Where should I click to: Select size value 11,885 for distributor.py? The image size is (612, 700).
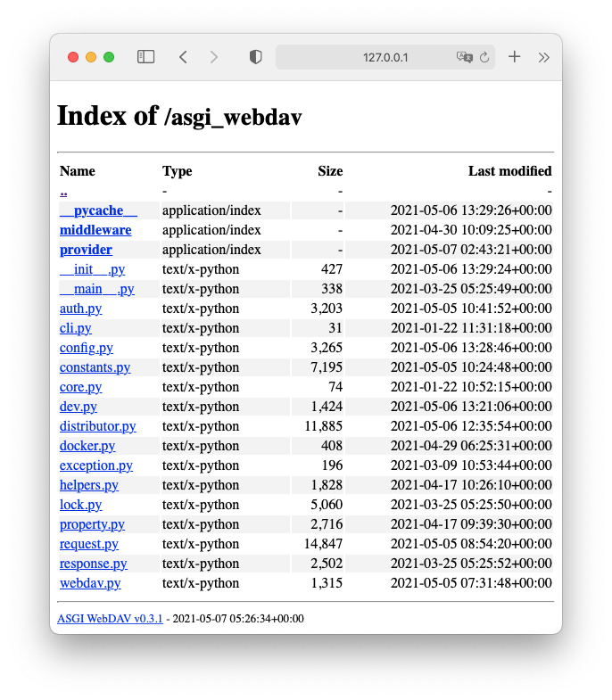(324, 426)
